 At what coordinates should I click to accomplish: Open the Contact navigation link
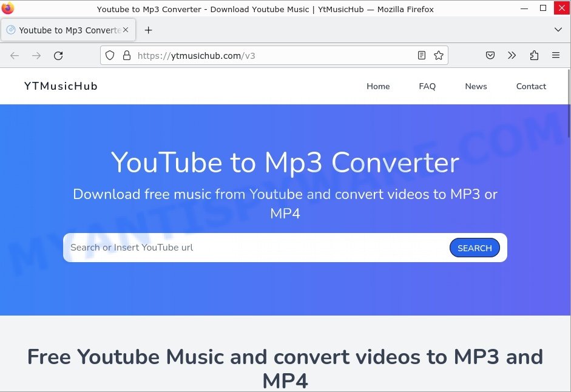(531, 86)
